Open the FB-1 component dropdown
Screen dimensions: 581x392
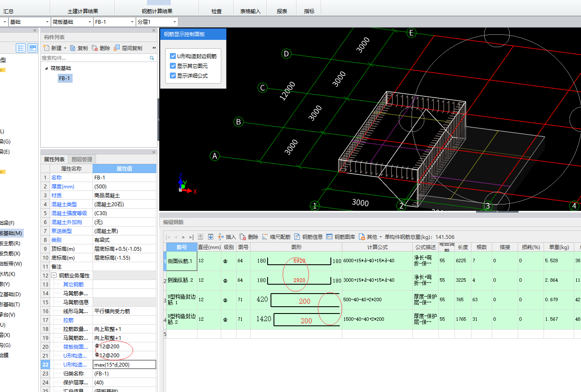click(x=132, y=22)
